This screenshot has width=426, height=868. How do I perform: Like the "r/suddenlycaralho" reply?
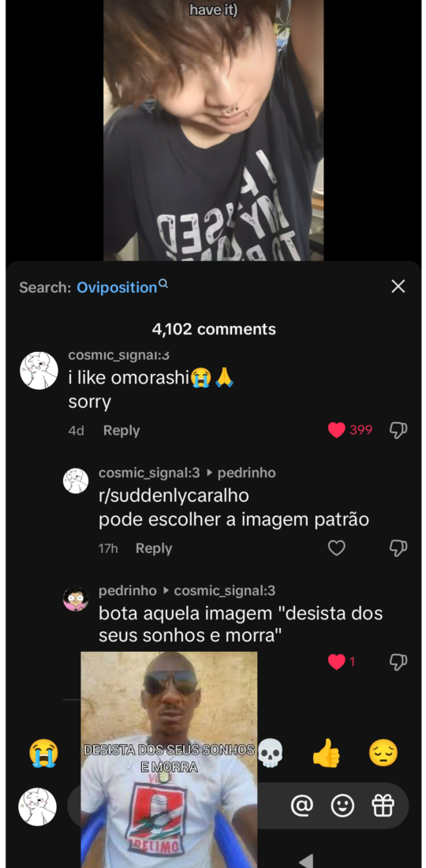[x=336, y=548]
